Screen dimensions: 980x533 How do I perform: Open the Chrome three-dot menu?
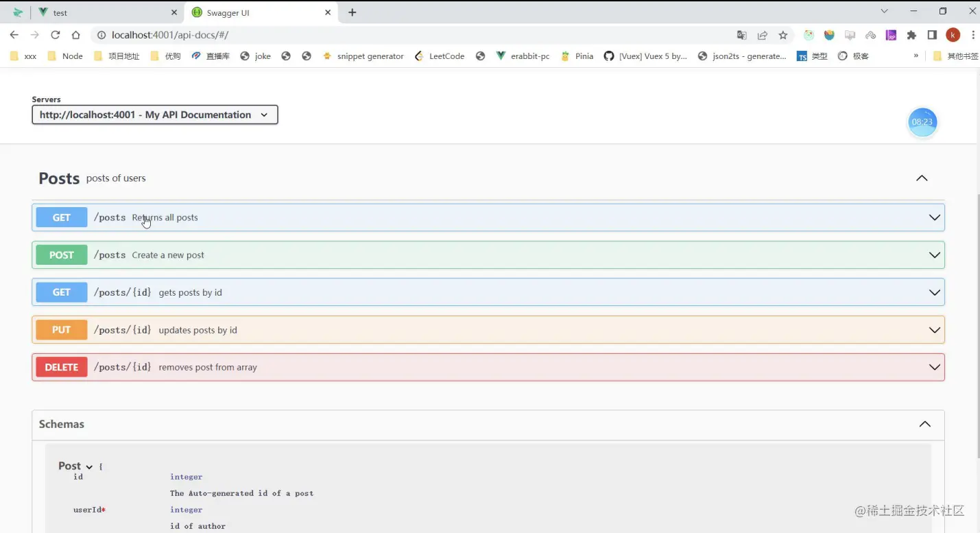(x=972, y=35)
